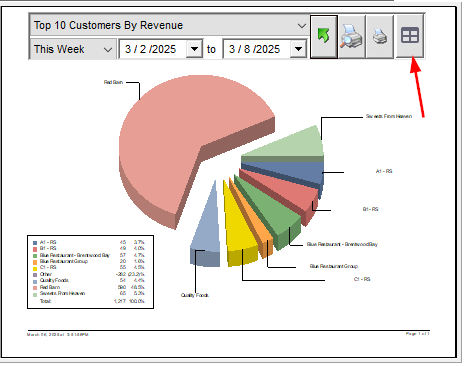
Task: Click the 'Total' row in the legend
Action: point(92,301)
